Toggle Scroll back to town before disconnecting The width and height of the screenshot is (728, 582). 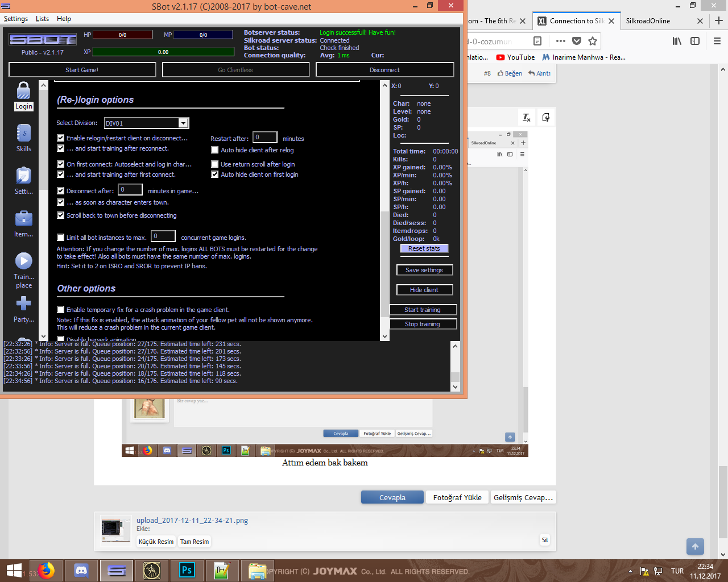(61, 215)
